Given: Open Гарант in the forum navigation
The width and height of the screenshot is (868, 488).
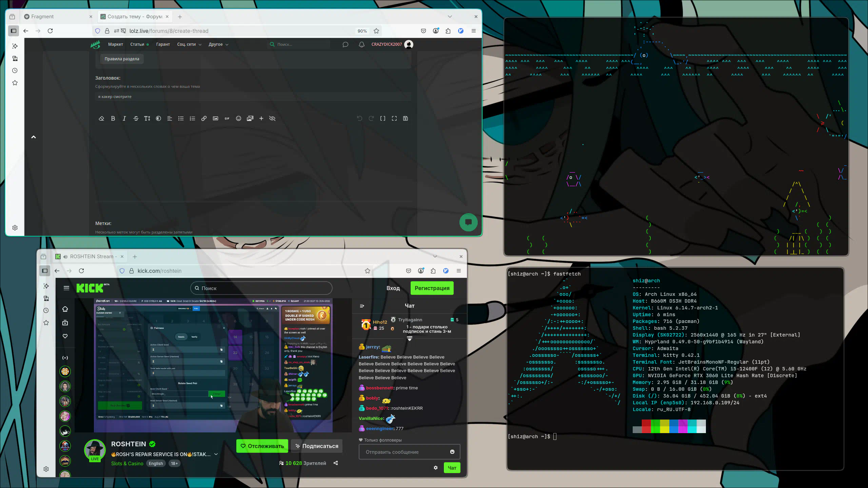Looking at the screenshot, I should [163, 44].
